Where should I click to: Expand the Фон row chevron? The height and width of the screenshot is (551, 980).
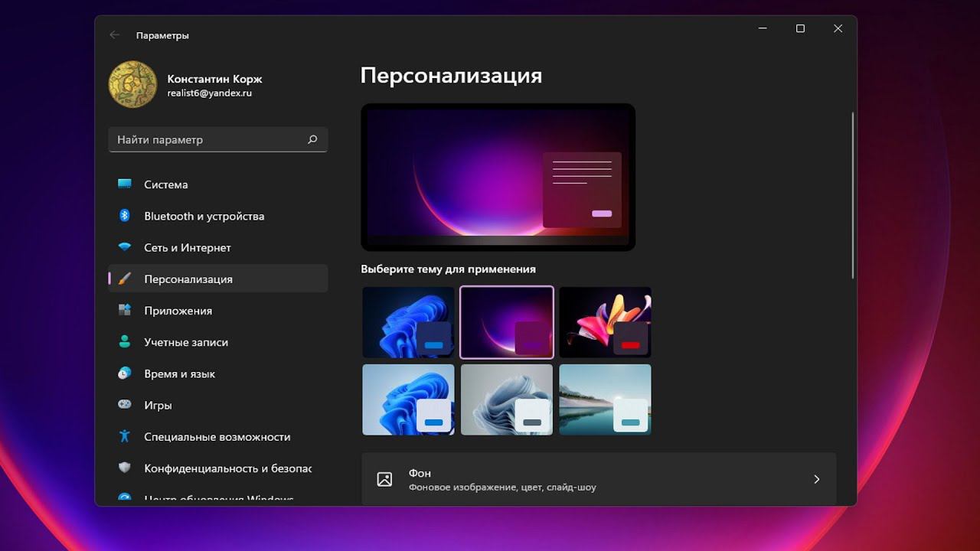(x=817, y=479)
